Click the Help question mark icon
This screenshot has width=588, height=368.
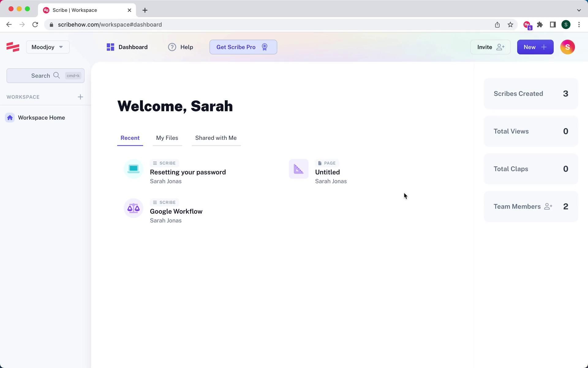171,47
